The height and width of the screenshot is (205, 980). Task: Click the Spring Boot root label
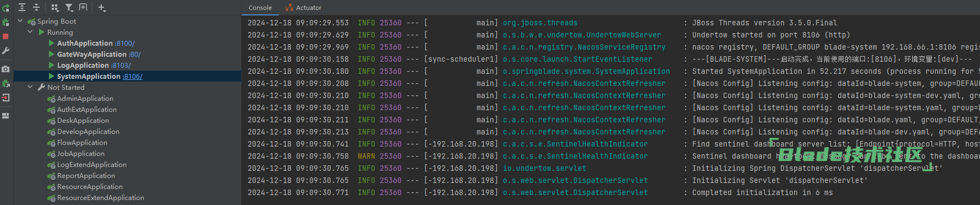tap(57, 21)
